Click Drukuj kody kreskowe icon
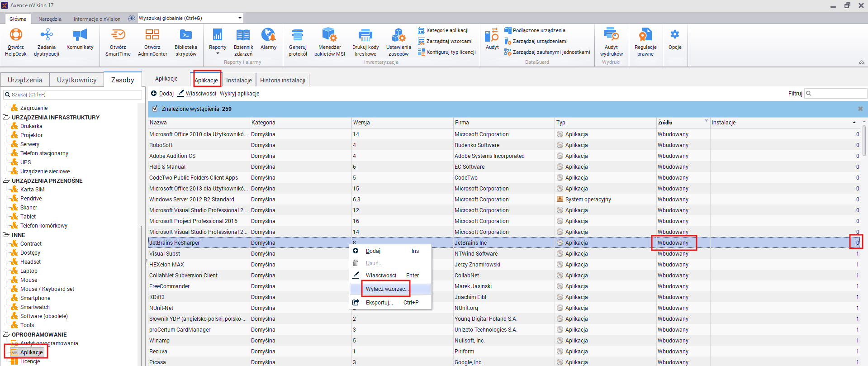868x366 pixels. [x=365, y=42]
